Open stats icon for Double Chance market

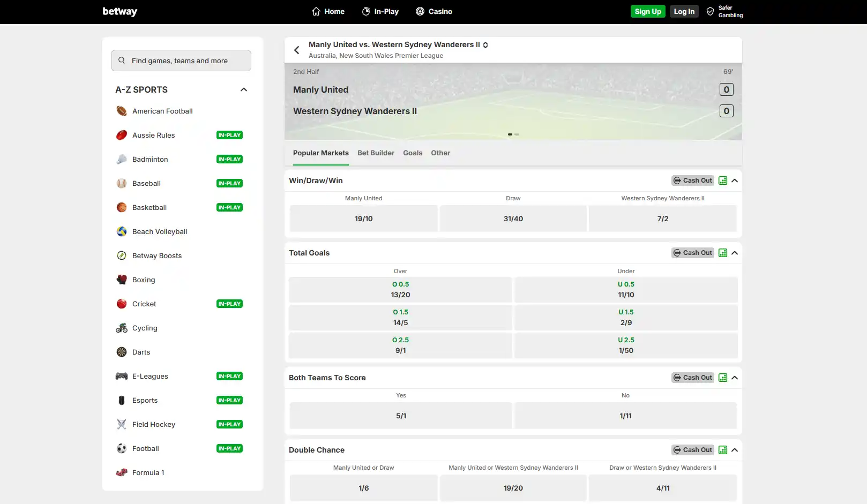[x=723, y=450]
